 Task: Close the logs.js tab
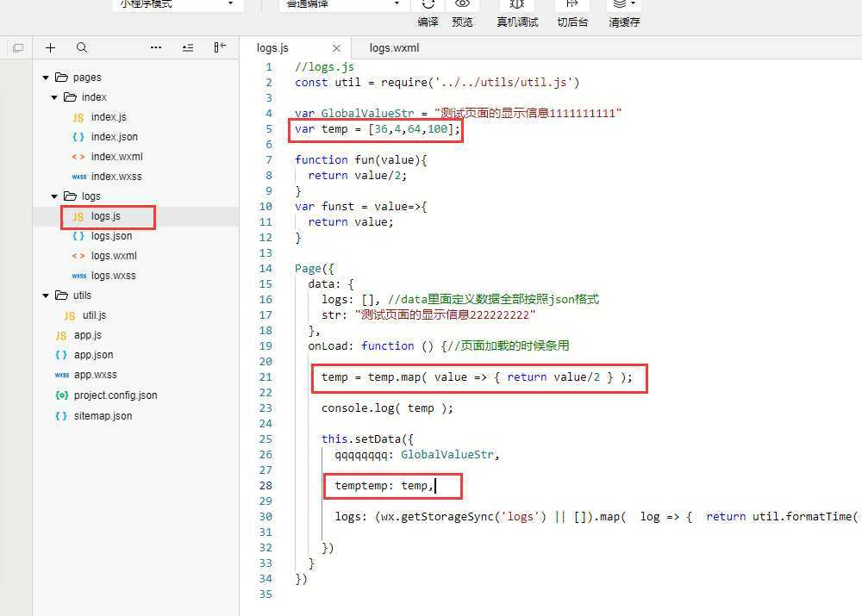pyautogui.click(x=336, y=48)
